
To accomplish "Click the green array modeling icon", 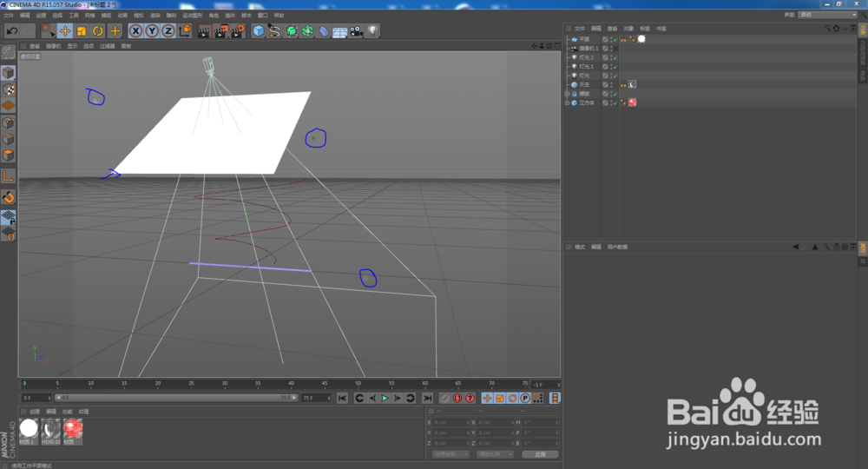I will coord(307,31).
